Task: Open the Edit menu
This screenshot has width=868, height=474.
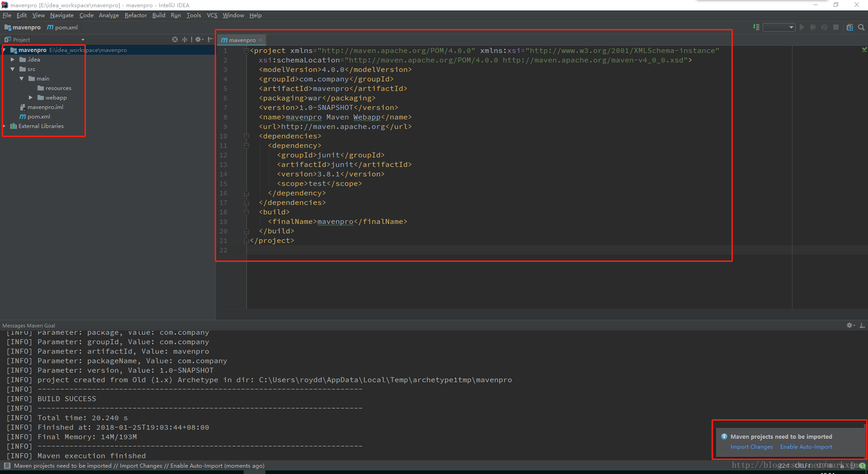Action: click(22, 15)
